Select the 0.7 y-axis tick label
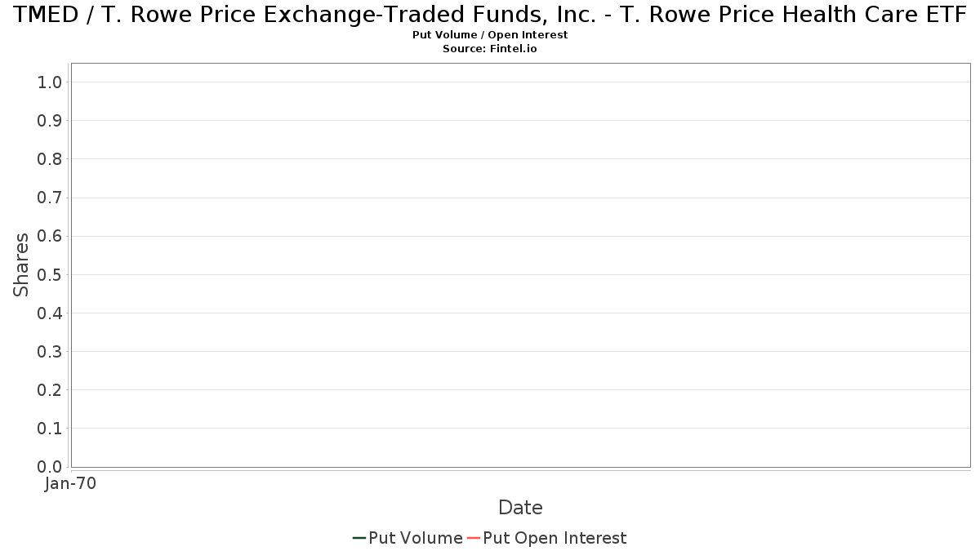This screenshot has width=980, height=551. point(50,198)
